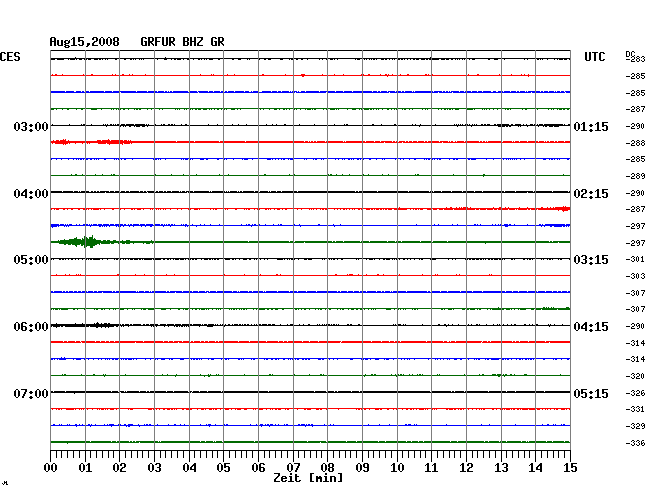The height and width of the screenshot is (494, 650).
Task: Click minute 10 on the time axis
Action: pos(397,468)
